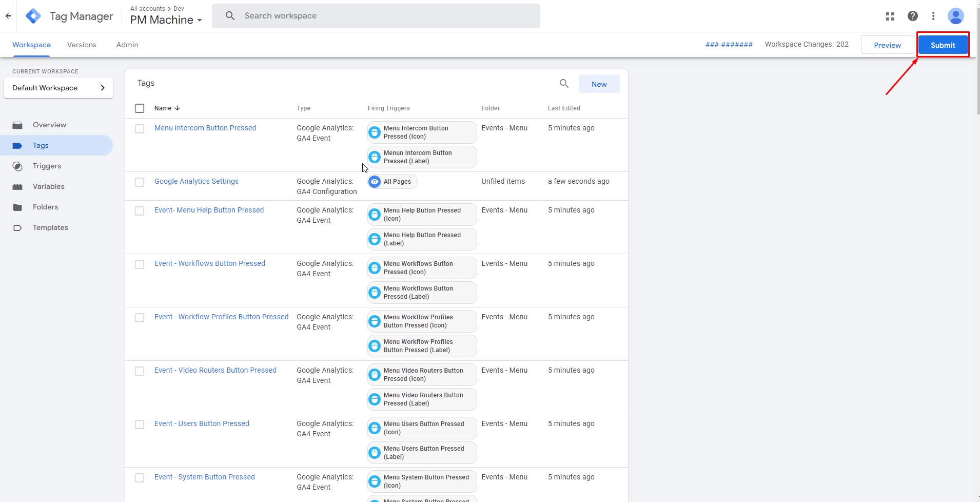Open the container ID ###-####### link

729,45
